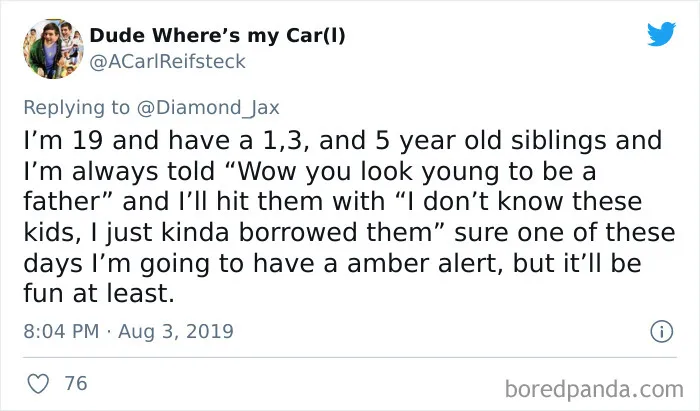This screenshot has width=700, height=411.
Task: Click the 8:04 PM timestamp
Action: pyautogui.click(x=61, y=331)
